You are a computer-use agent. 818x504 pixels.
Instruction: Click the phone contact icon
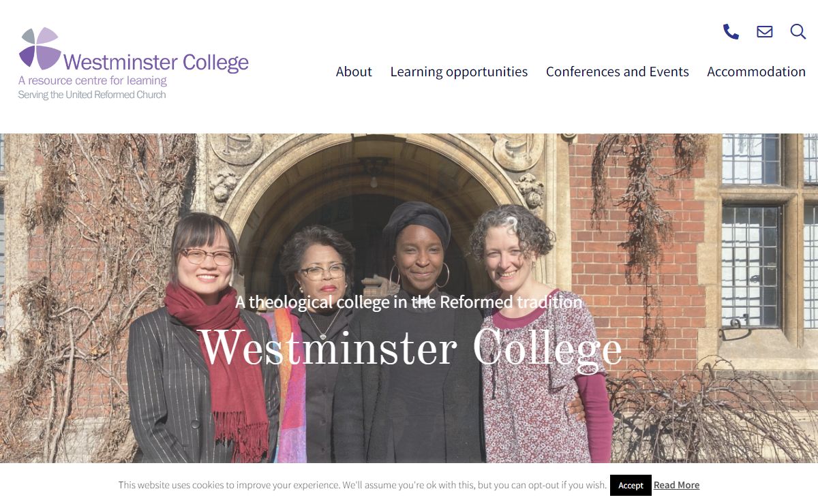click(731, 31)
